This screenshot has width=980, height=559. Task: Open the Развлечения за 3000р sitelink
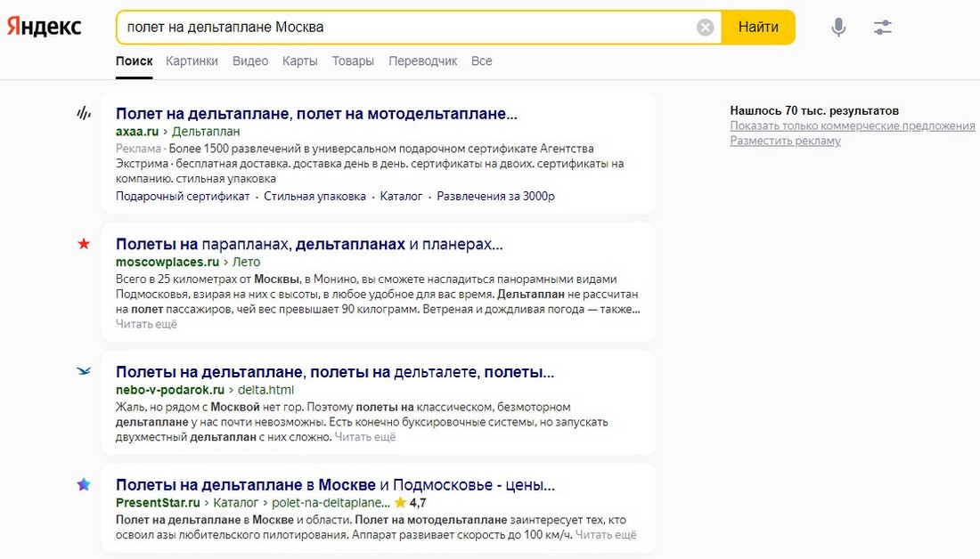495,196
